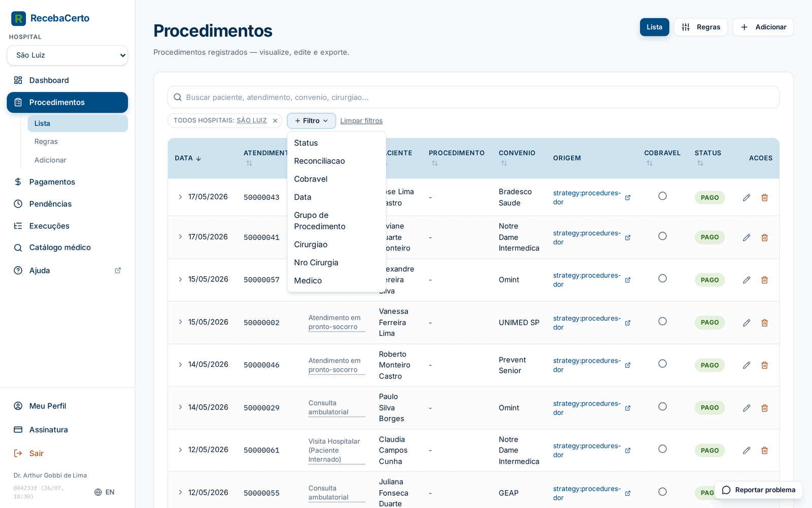812x508 pixels.
Task: Edit the procedure for atendimento 50000041
Action: pyautogui.click(x=747, y=238)
